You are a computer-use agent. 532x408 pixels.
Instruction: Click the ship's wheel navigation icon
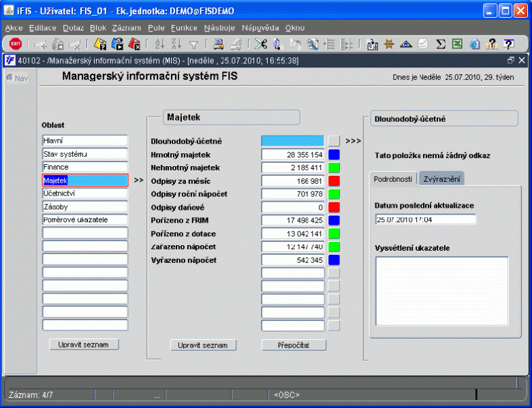[x=390, y=44]
